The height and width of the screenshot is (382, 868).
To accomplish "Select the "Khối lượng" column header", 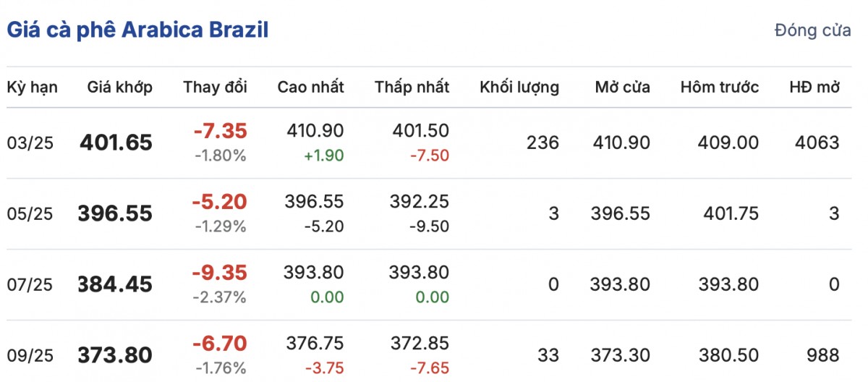I will tap(519, 88).
